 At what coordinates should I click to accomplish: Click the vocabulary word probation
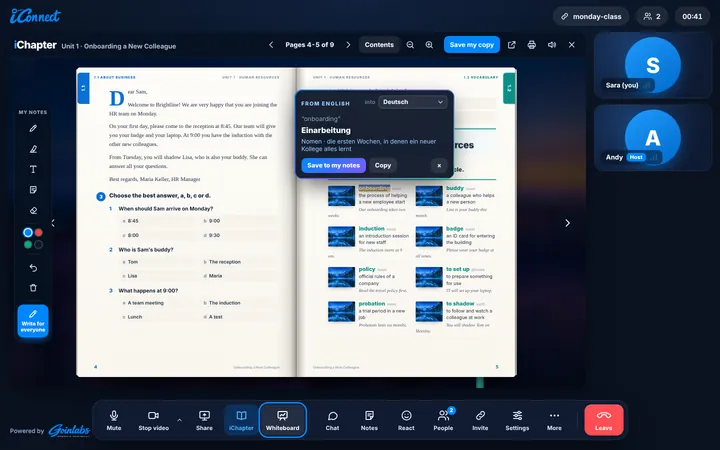click(x=371, y=304)
